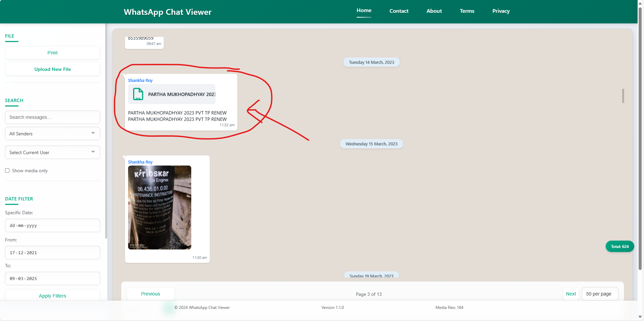Open the All Senders dropdown

(x=52, y=133)
